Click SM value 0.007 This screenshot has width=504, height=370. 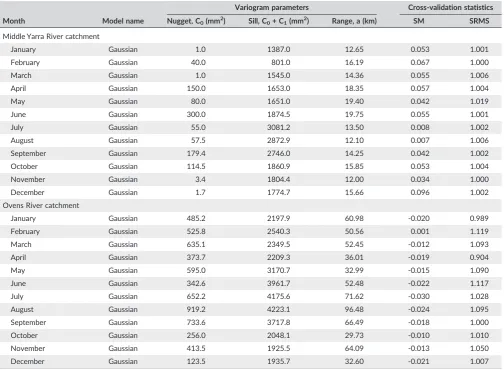click(x=420, y=140)
